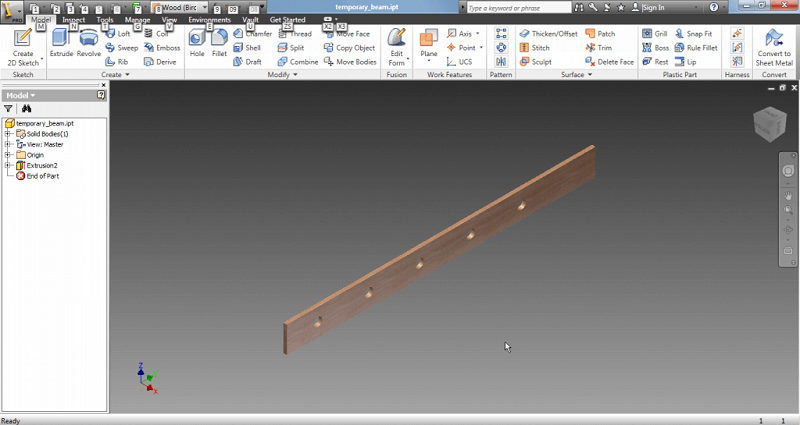Open the Manage ribbon tab
The width and height of the screenshot is (800, 425).
[137, 20]
